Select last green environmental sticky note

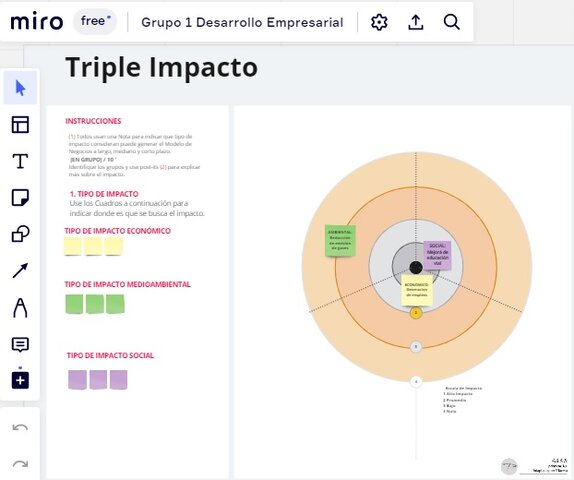pyautogui.click(x=115, y=304)
